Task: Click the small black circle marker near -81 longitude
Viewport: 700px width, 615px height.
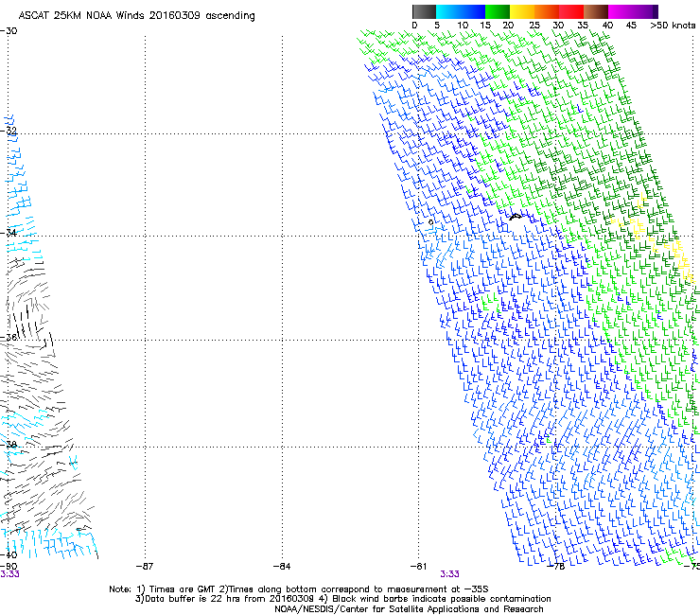Action: [x=430, y=222]
